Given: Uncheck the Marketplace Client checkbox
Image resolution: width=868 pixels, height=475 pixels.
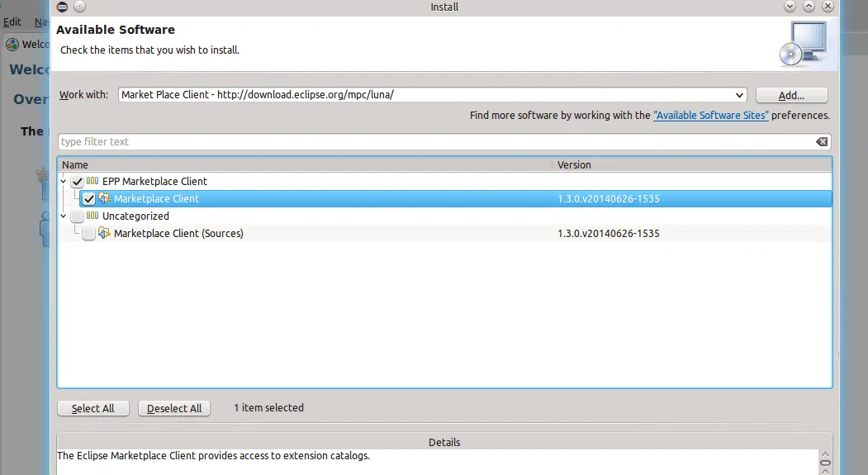Looking at the screenshot, I should click(88, 199).
